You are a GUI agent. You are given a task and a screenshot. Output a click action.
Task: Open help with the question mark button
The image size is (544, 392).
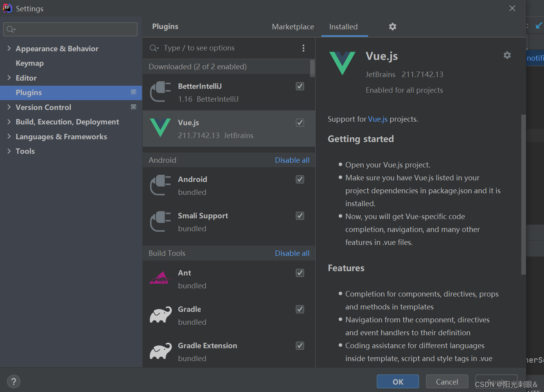[14, 381]
